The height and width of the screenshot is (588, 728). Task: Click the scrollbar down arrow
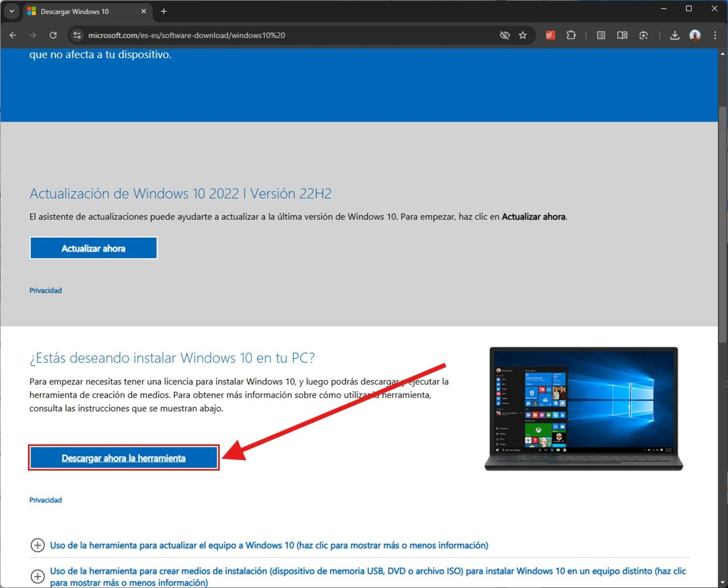pyautogui.click(x=723, y=583)
